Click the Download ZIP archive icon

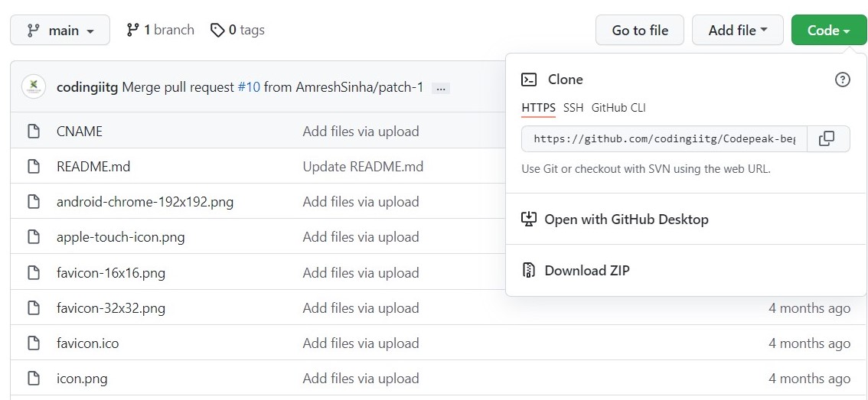528,270
